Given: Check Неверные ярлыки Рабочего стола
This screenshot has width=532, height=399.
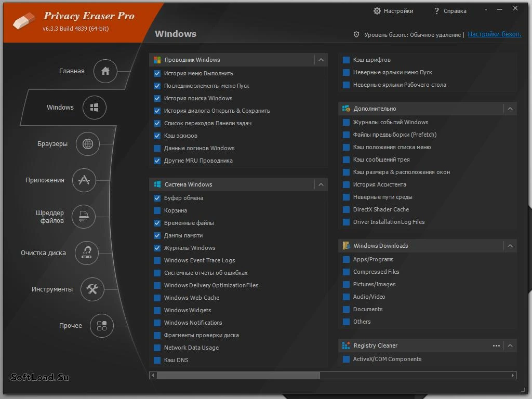Looking at the screenshot, I should pyautogui.click(x=346, y=85).
